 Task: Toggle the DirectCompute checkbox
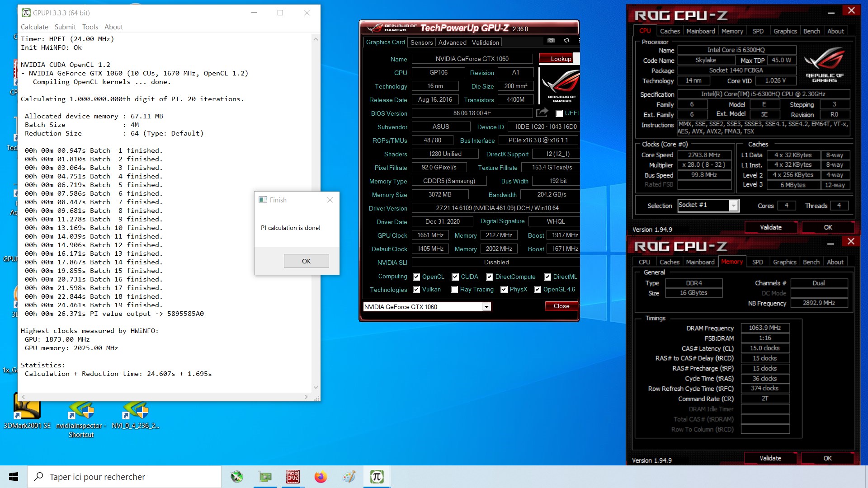490,277
